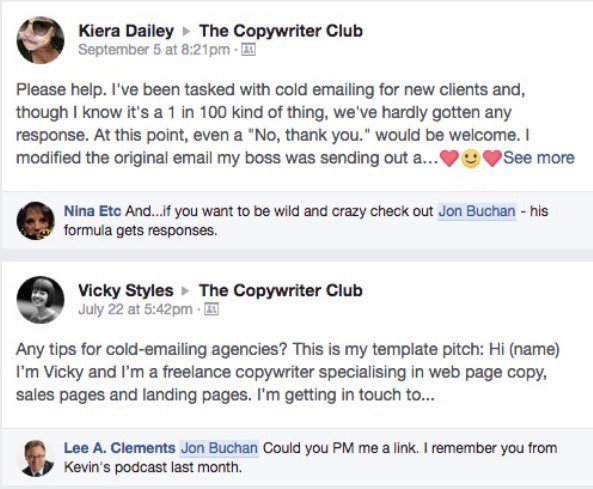Image resolution: width=593 pixels, height=489 pixels.
Task: Click the group privacy icon on Kiera's post
Action: pos(248,50)
